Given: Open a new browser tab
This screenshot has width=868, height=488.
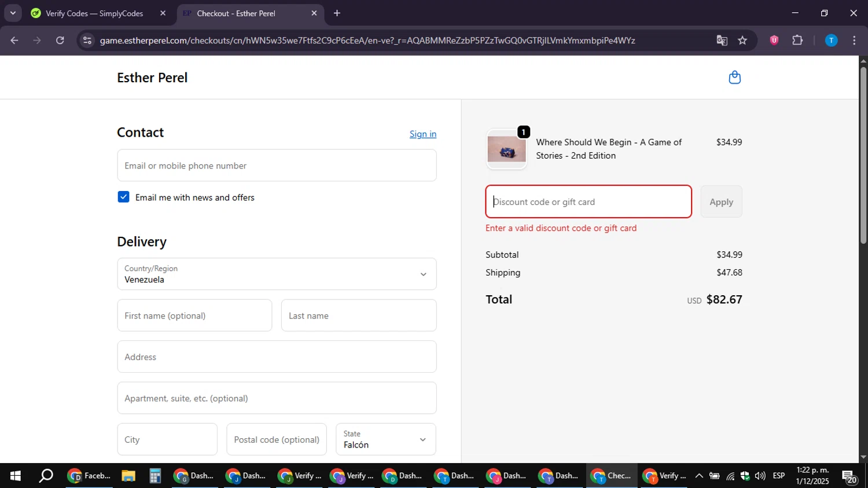Looking at the screenshot, I should (337, 13).
